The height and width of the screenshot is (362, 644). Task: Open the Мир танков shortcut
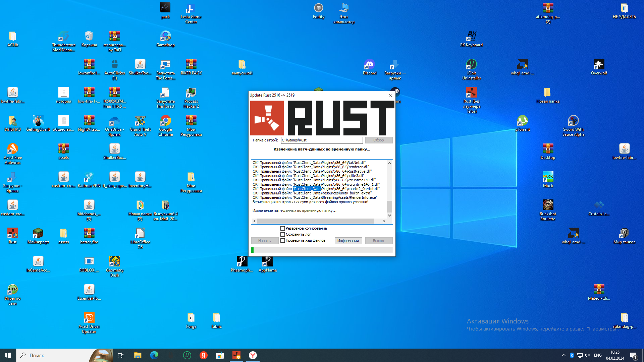click(624, 236)
